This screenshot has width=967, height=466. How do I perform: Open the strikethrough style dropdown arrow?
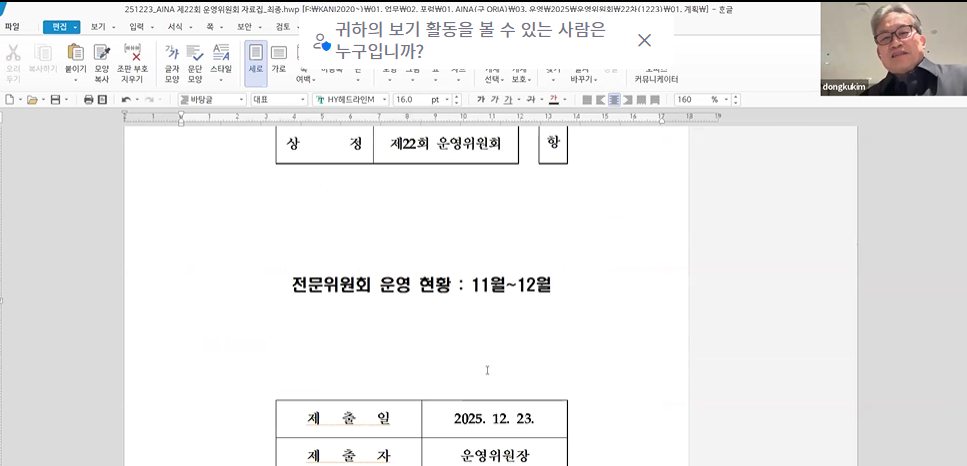[x=541, y=99]
